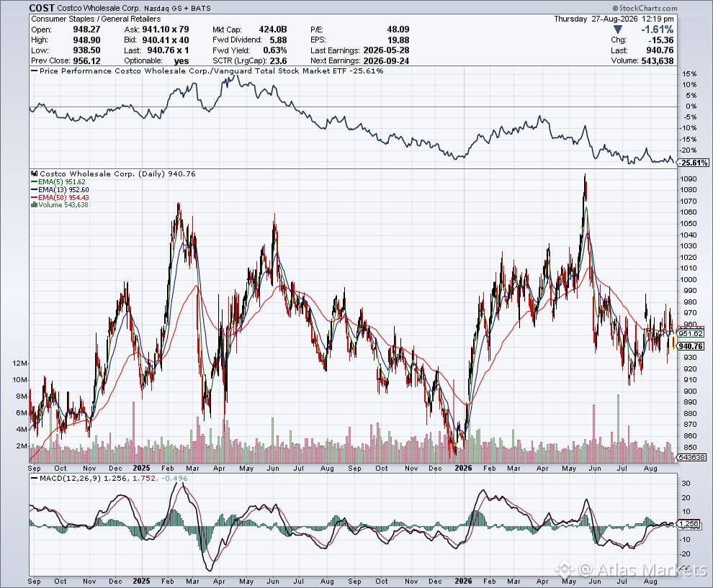Click the 12M volume axis label

[x=20, y=363]
